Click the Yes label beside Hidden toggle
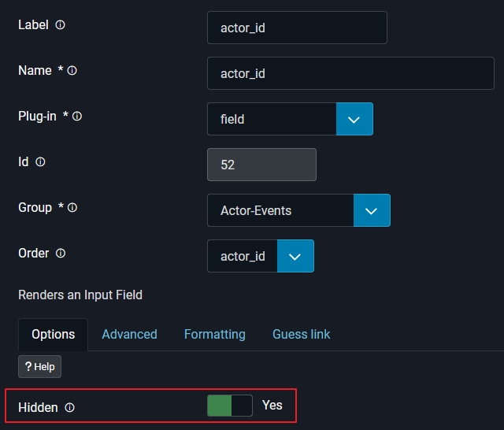The image size is (504, 430). tap(272, 406)
